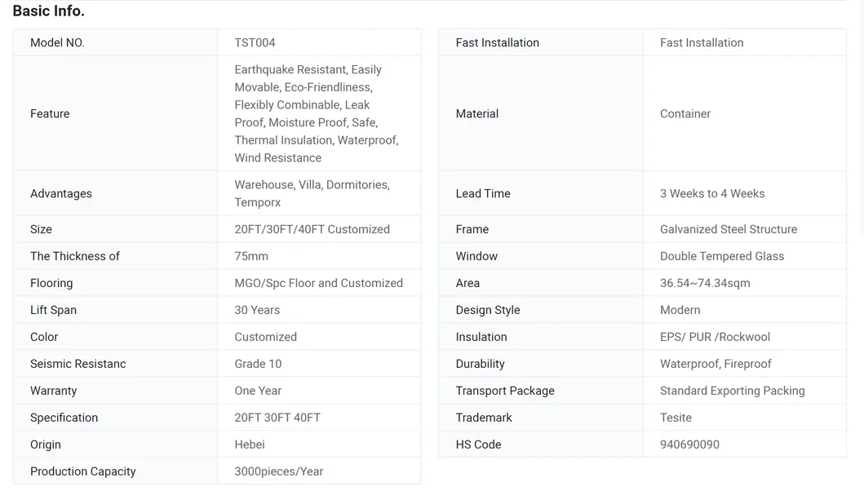This screenshot has width=864, height=504.
Task: Select the MGO/Spc Floor and Customized cell
Action: click(x=318, y=283)
